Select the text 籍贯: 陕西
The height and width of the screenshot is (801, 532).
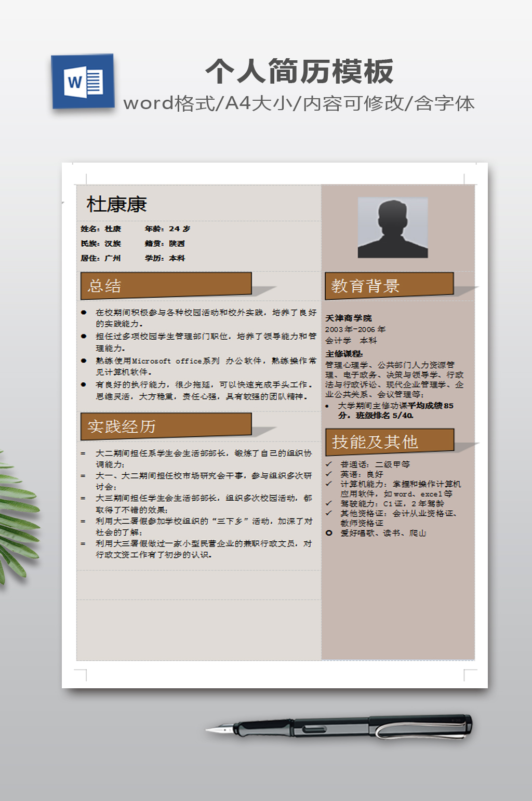165,243
